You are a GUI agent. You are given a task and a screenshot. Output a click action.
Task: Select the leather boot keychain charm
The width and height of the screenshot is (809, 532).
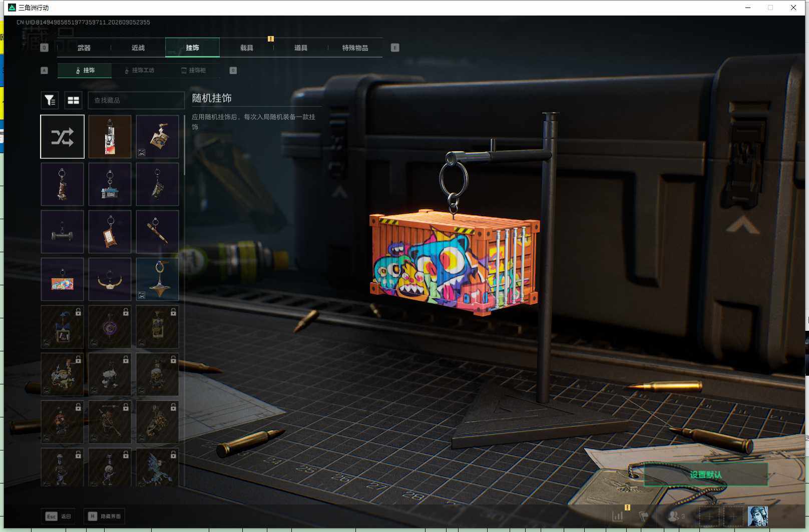[x=63, y=184]
